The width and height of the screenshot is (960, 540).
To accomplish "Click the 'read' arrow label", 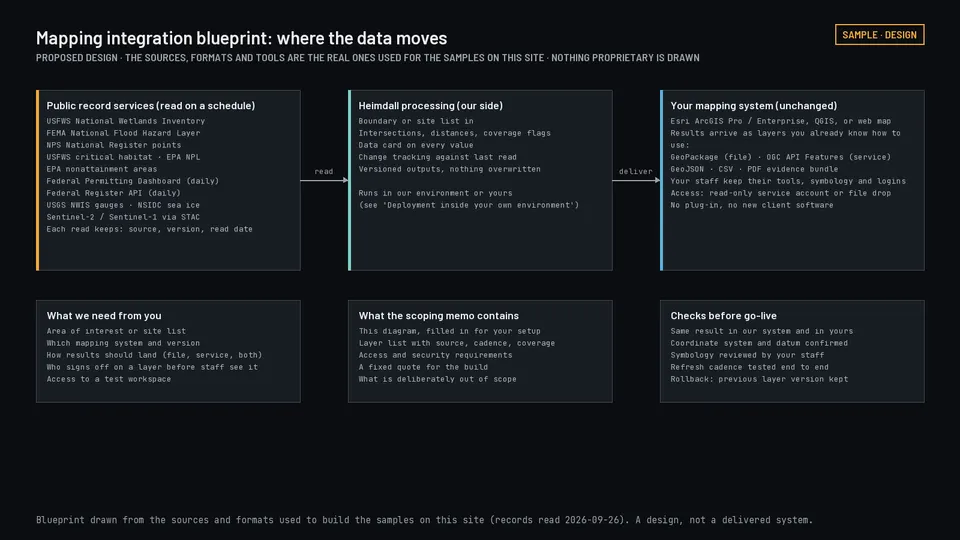I will click(x=324, y=171).
